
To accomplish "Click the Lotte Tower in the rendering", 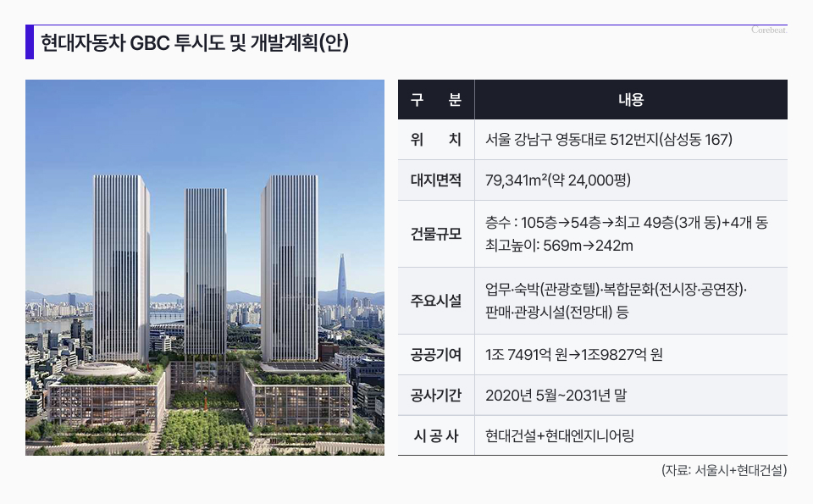I will (341, 280).
